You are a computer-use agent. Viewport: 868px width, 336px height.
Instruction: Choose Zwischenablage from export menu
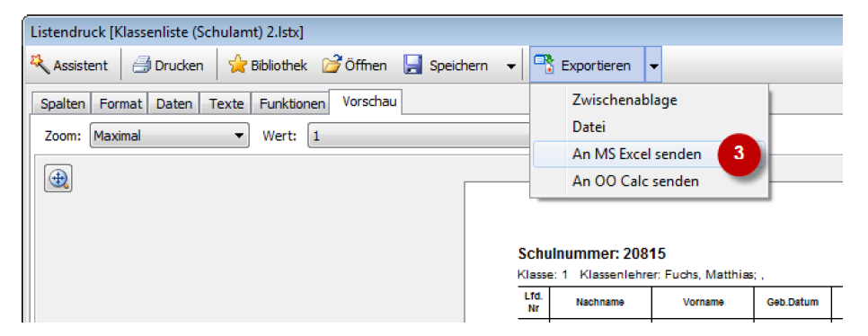649,101
